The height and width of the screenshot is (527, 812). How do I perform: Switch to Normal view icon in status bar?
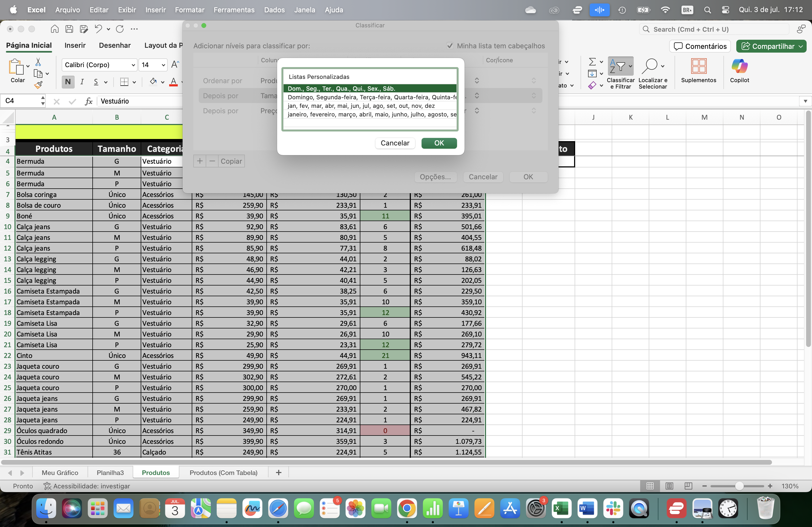650,486
